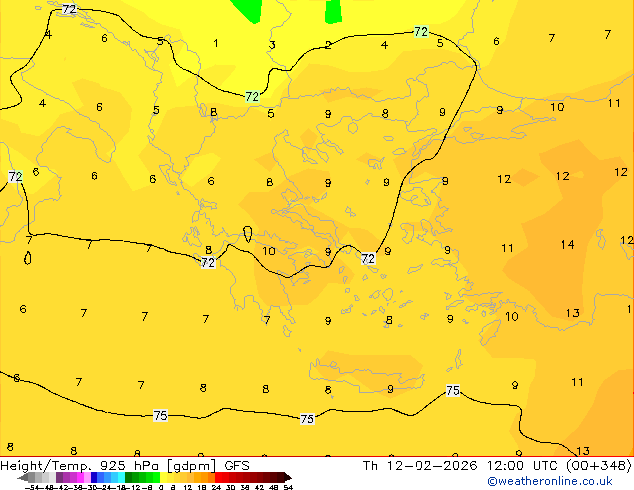Screen dimensions: 634x490
Task: Select the cyan swatch in the temperature legend
Action: (x=122, y=477)
